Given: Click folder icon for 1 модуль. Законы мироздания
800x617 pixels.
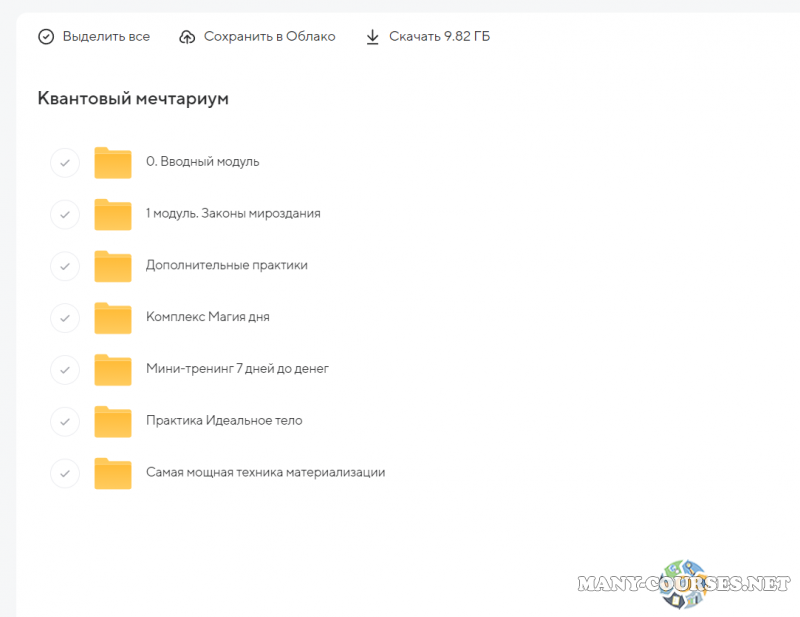Looking at the screenshot, I should pos(113,214).
